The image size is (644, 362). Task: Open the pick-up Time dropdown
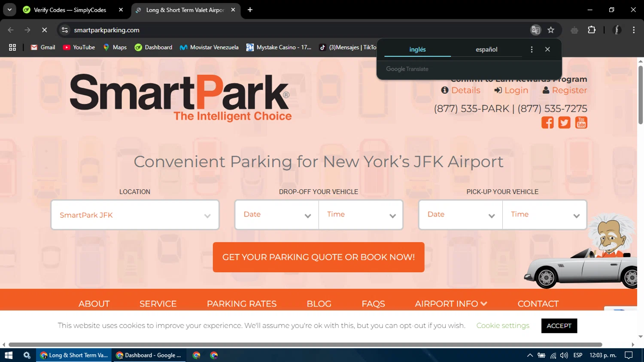[x=544, y=215]
